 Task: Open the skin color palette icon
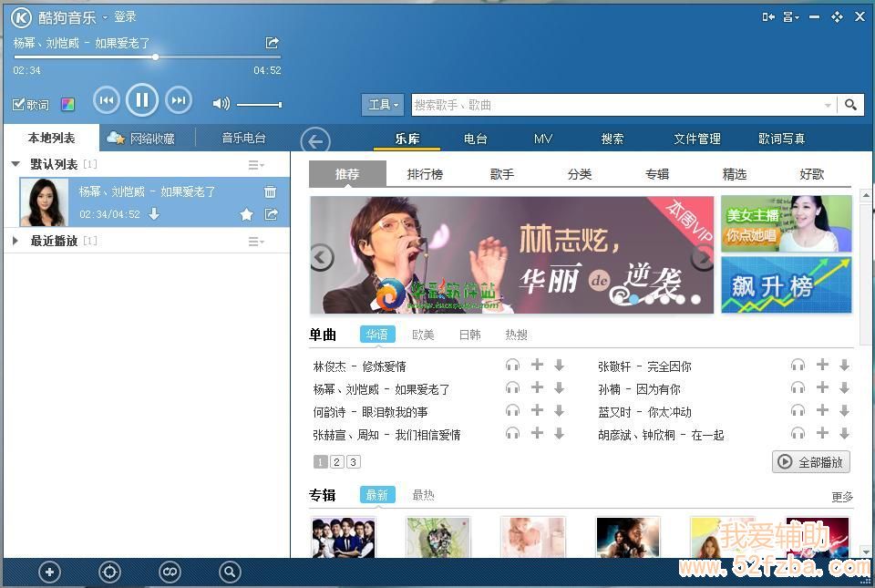67,104
